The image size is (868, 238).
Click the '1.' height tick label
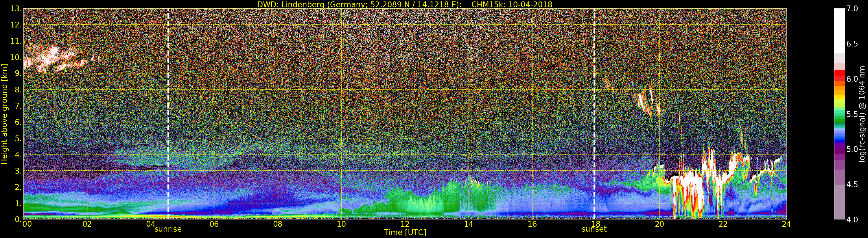18,203
